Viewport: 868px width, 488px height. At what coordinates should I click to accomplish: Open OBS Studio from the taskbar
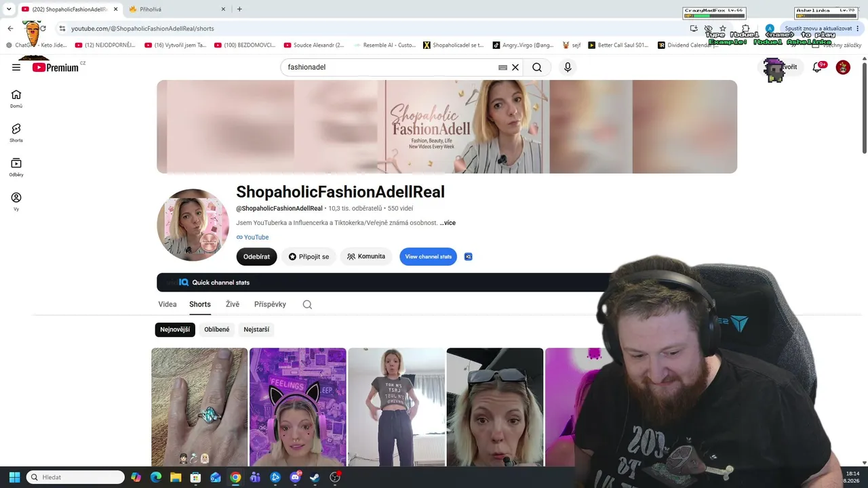tap(335, 477)
